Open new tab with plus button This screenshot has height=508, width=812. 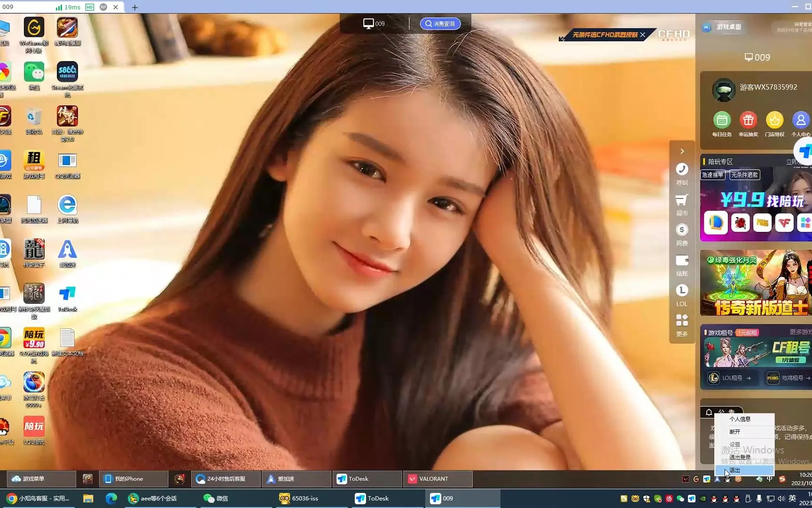[x=135, y=8]
